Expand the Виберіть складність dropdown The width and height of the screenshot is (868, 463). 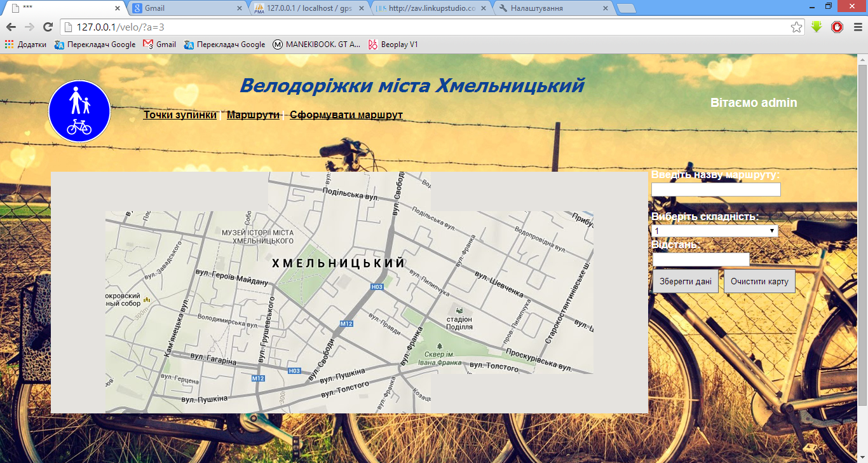715,231
